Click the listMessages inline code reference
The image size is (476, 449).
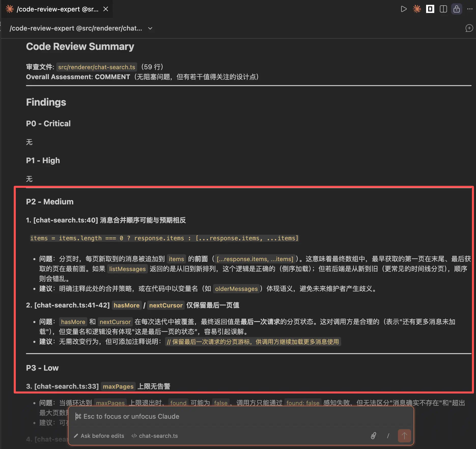coord(127,269)
